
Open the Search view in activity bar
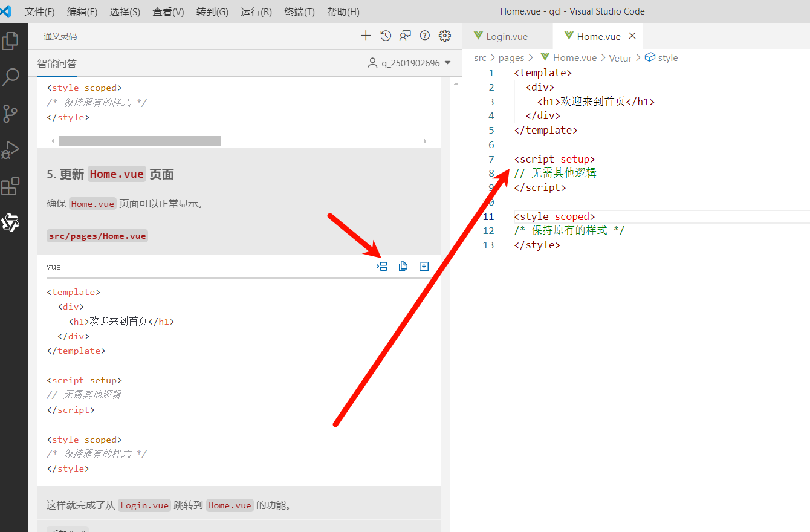[x=10, y=77]
